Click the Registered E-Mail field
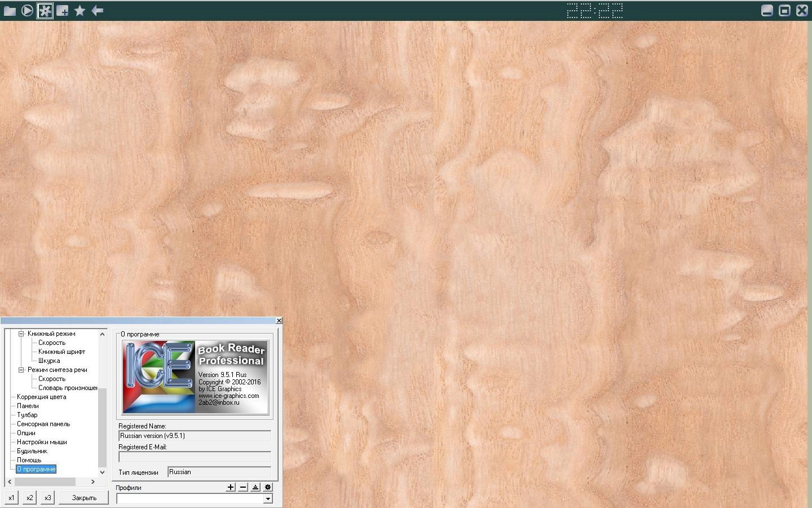This screenshot has width=812, height=508. click(x=195, y=457)
